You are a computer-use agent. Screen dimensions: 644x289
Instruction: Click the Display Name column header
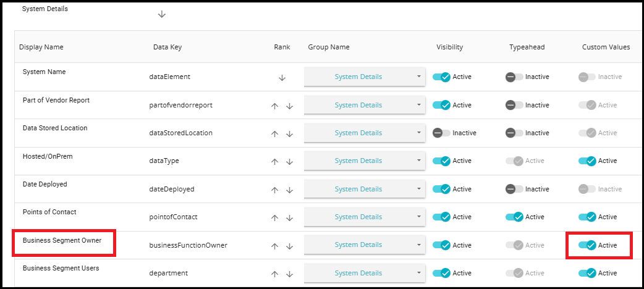click(x=41, y=47)
